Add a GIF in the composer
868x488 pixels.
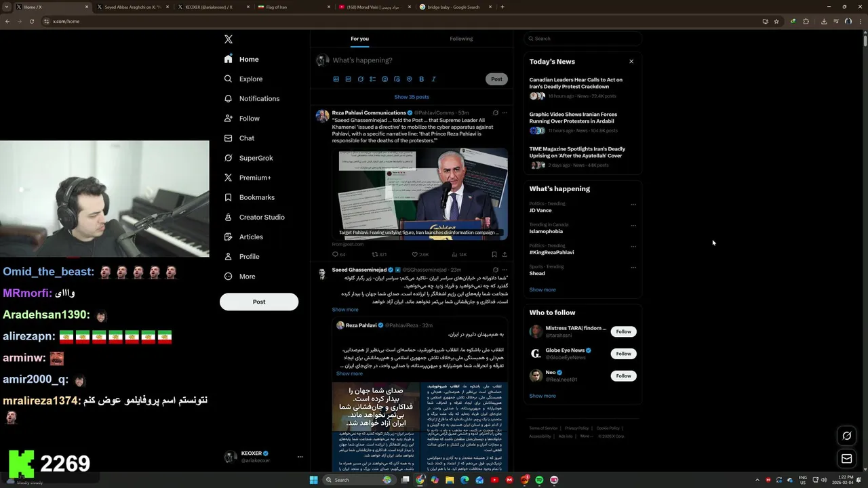(x=349, y=79)
